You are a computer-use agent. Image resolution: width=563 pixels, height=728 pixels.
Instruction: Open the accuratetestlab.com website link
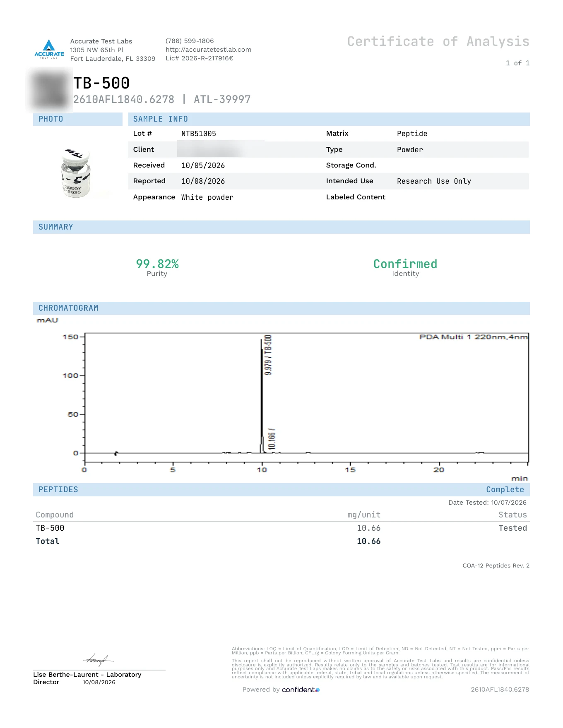pyautogui.click(x=209, y=50)
